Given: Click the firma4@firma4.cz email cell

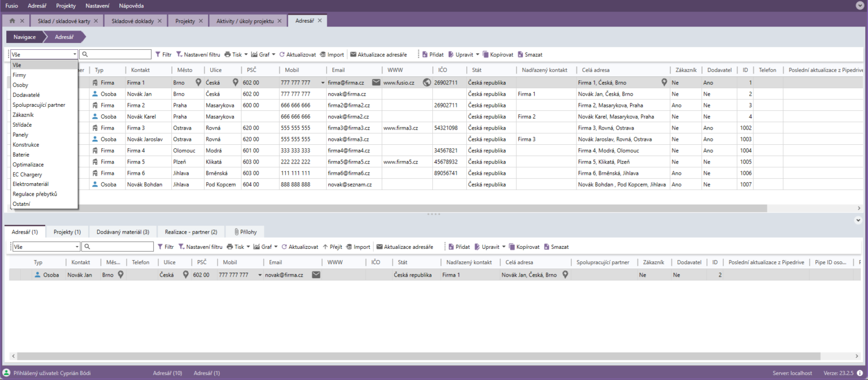Looking at the screenshot, I should 354,150.
